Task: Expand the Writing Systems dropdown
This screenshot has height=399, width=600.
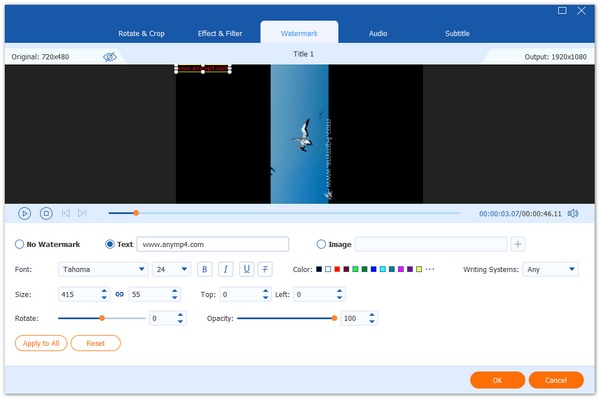Action: (551, 269)
